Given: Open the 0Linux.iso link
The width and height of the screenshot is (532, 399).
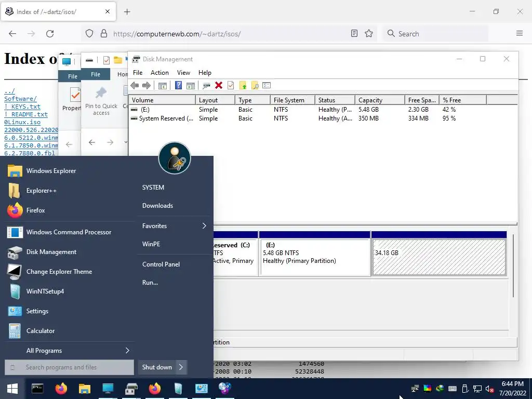Looking at the screenshot, I should coord(22,122).
